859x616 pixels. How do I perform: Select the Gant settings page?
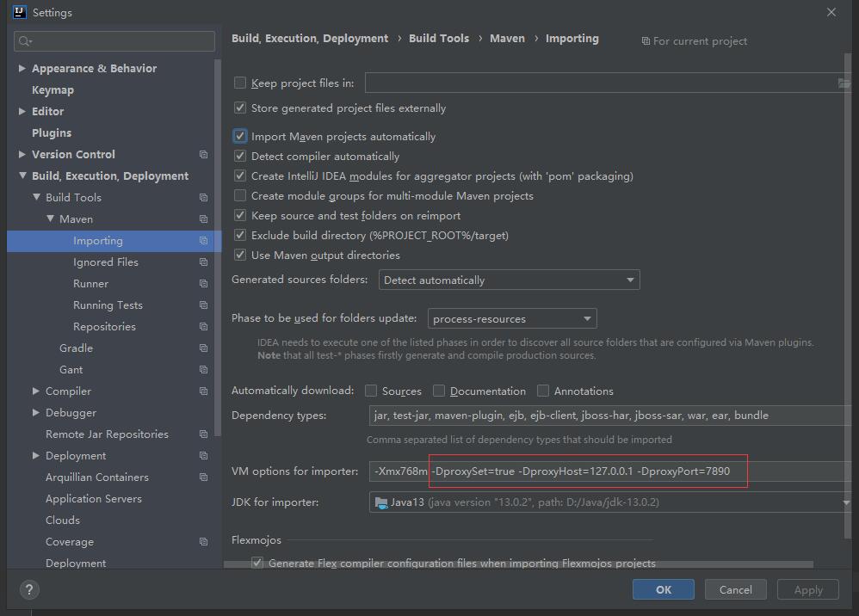[71, 370]
